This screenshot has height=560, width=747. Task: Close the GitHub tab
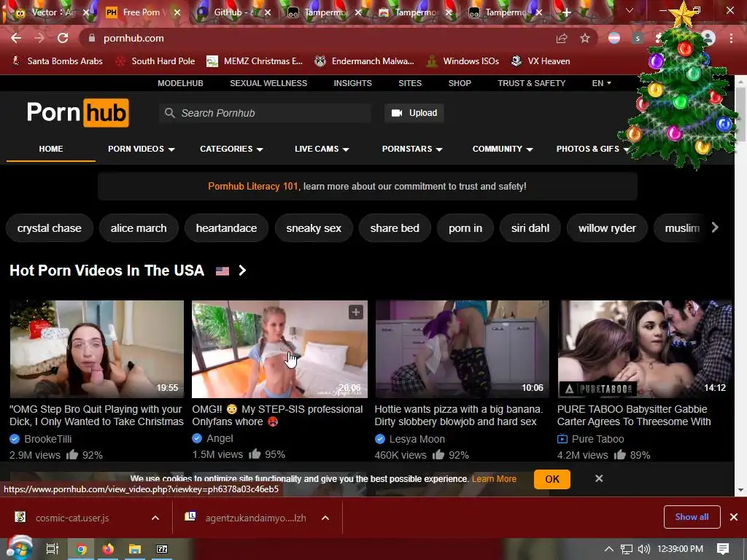click(x=268, y=12)
